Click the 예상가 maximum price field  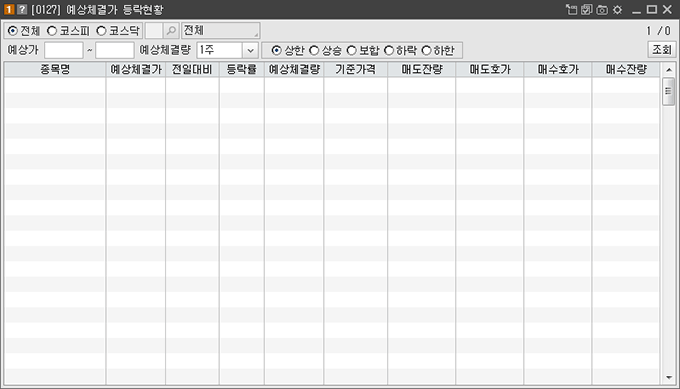[114, 50]
